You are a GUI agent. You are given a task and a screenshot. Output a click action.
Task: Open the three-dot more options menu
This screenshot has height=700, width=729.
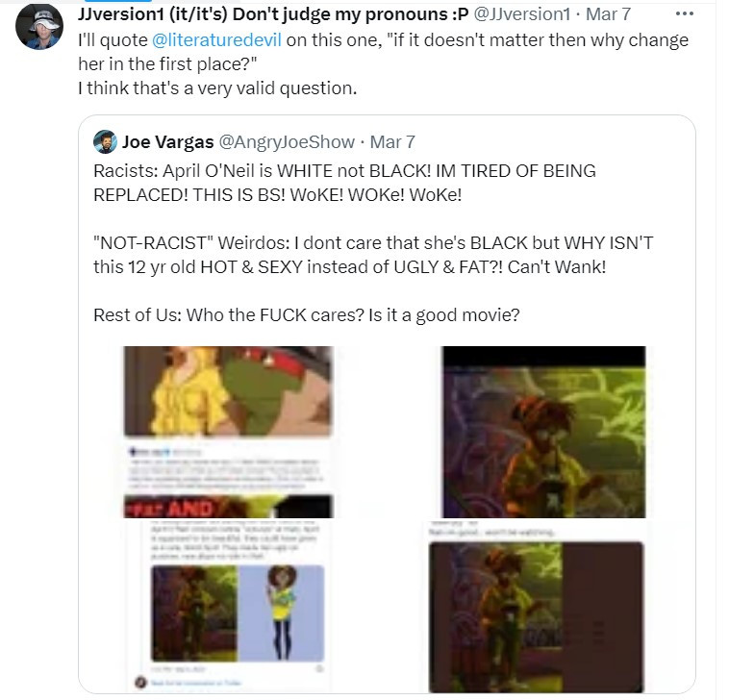point(685,14)
